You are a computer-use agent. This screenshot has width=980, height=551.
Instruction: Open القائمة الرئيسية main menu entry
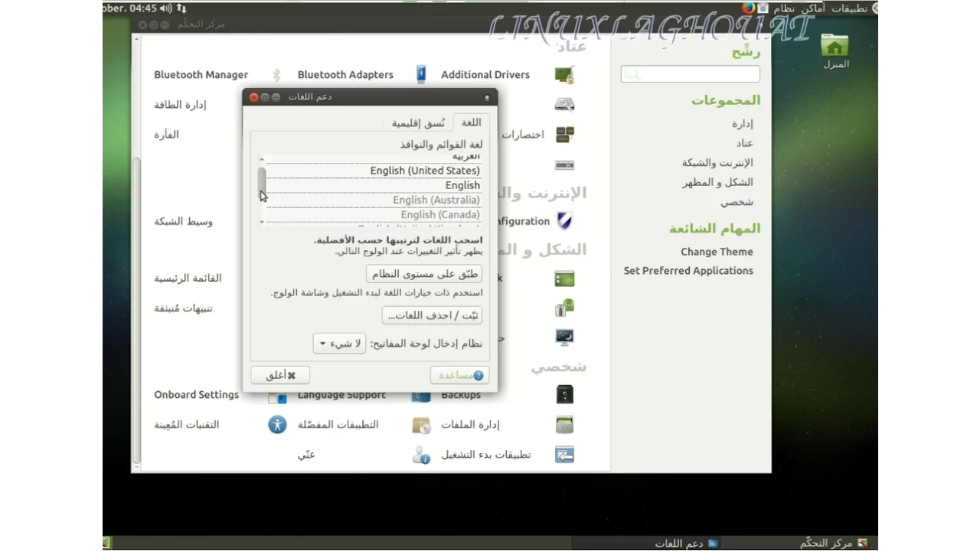click(188, 278)
